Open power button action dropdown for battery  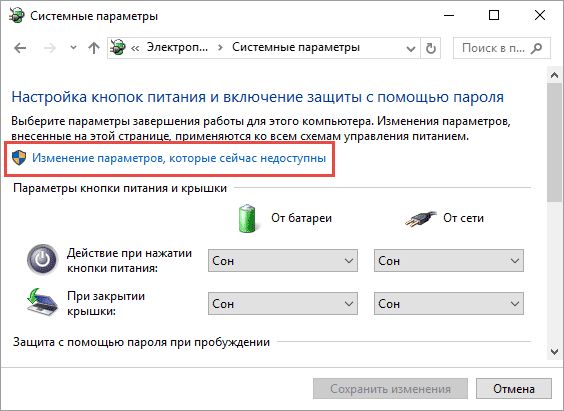tap(283, 261)
